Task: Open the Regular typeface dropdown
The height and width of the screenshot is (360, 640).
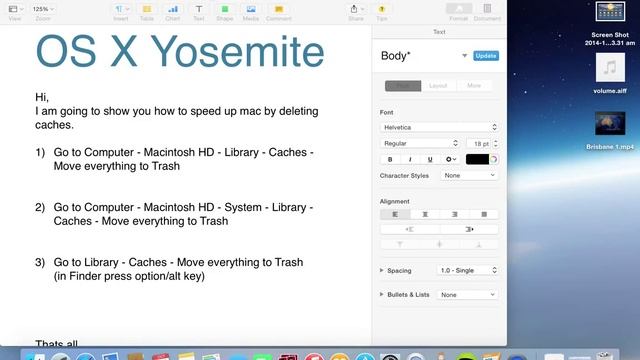Action: click(x=420, y=144)
